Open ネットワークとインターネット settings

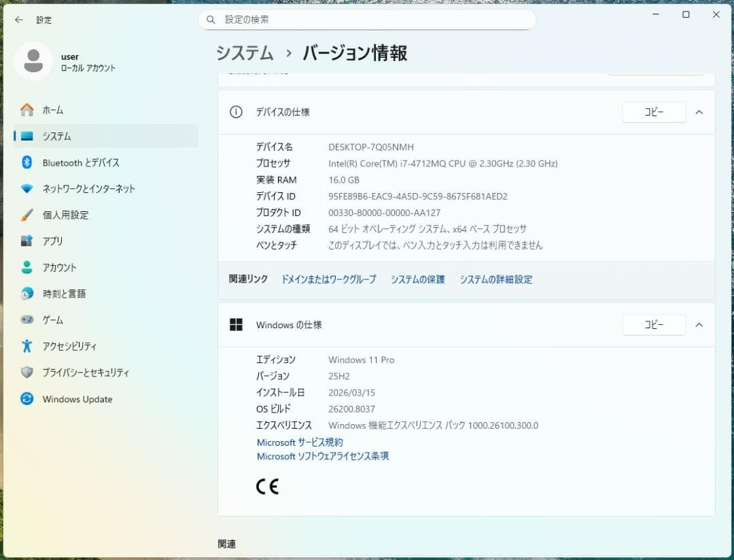pyautogui.click(x=105, y=189)
